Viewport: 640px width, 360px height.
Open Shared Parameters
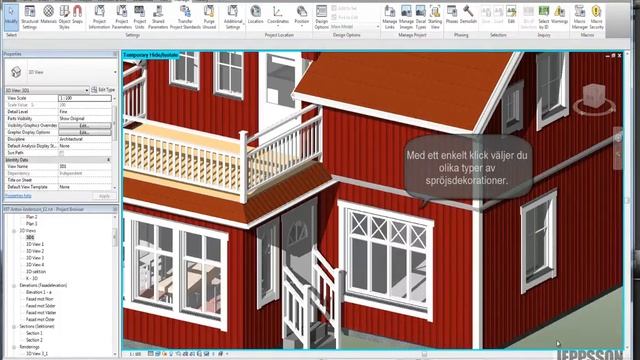158,18
